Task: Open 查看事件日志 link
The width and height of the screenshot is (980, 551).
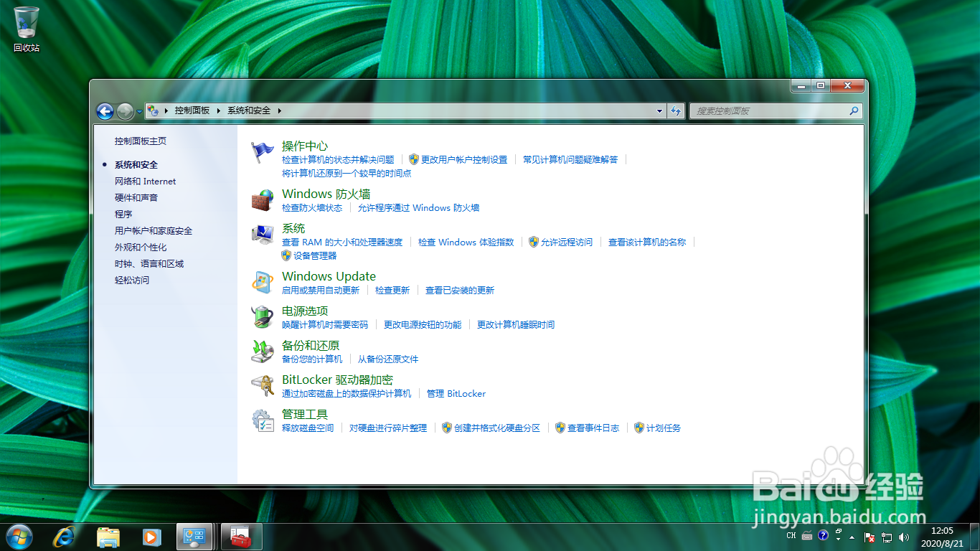Action: tap(593, 428)
